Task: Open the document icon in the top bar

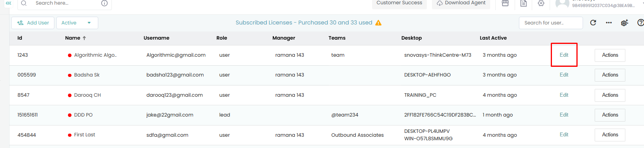Action: pos(524,3)
